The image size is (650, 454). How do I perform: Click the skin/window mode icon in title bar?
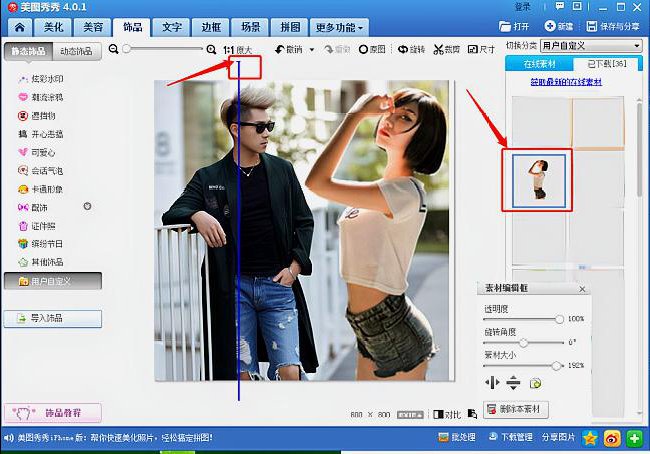(x=577, y=6)
